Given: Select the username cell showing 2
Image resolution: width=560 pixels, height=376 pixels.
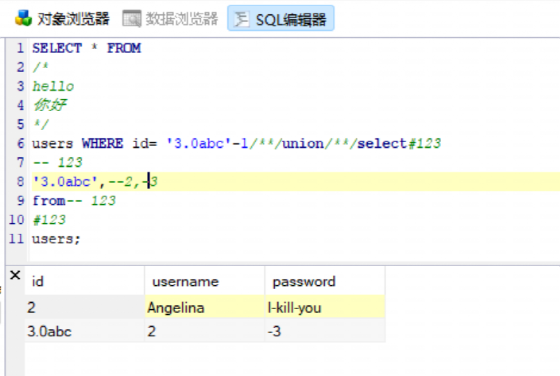Looking at the screenshot, I should point(205,331).
